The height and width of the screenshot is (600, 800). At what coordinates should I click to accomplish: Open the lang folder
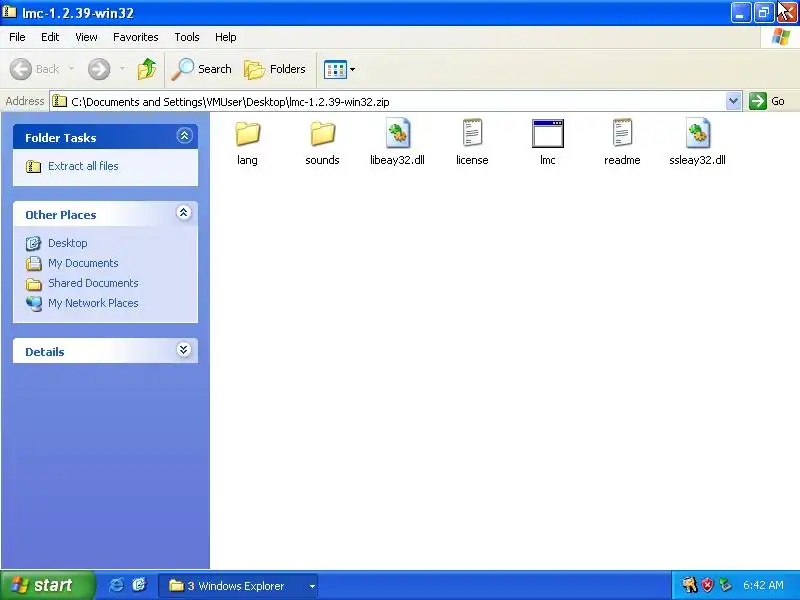coord(247,143)
